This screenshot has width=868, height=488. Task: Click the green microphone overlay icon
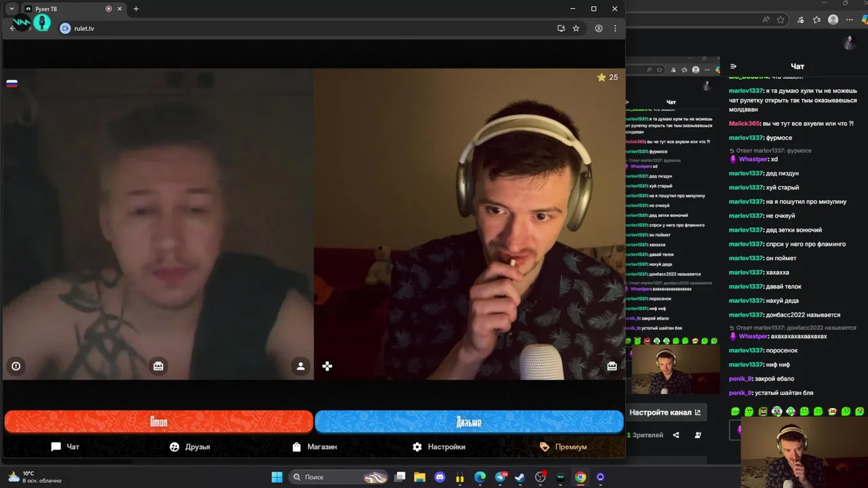tap(42, 23)
